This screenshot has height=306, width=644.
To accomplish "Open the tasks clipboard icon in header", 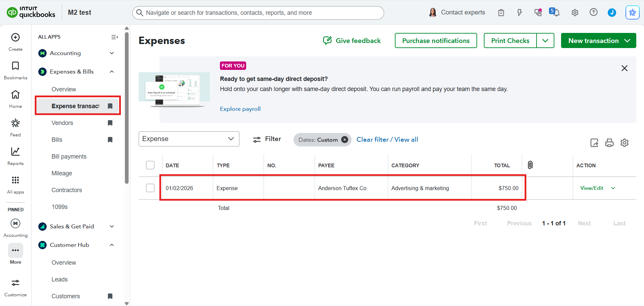I will 501,13.
